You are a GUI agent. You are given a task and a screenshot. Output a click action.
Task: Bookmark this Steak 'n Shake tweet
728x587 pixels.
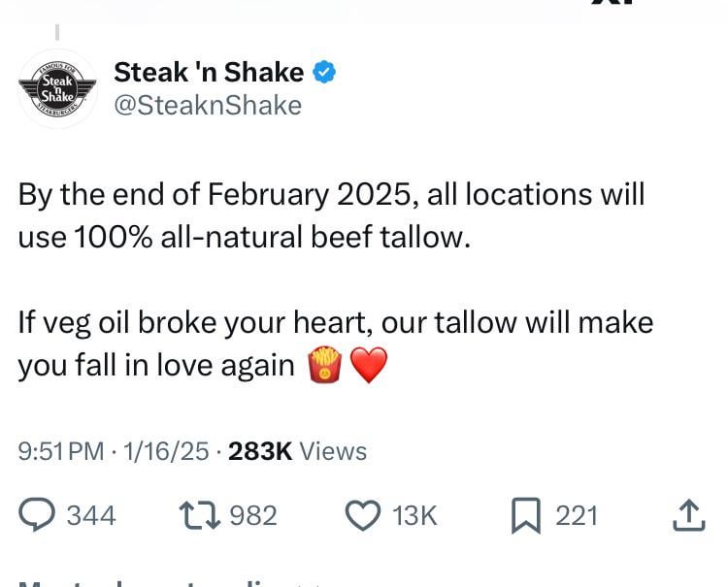tap(524, 514)
